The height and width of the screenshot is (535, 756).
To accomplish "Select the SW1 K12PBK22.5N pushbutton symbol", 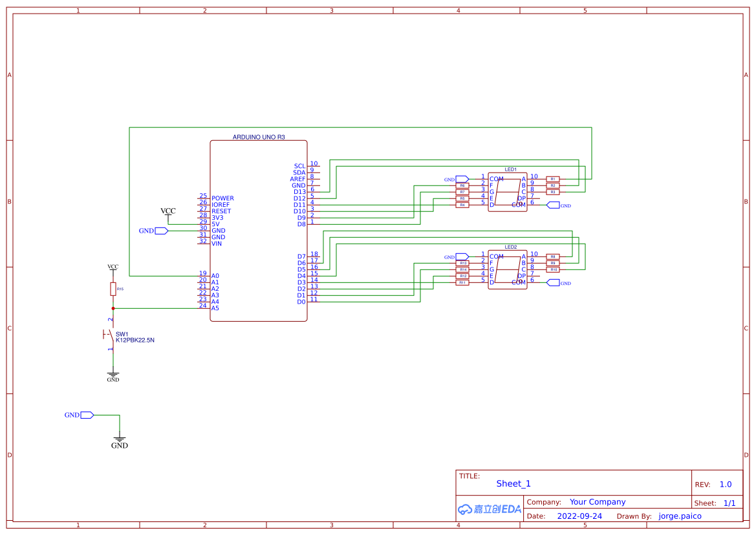I will pyautogui.click(x=109, y=335).
